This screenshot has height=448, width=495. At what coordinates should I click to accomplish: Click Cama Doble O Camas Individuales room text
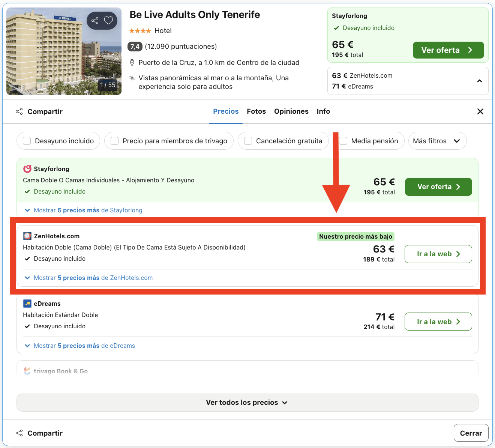click(x=109, y=180)
